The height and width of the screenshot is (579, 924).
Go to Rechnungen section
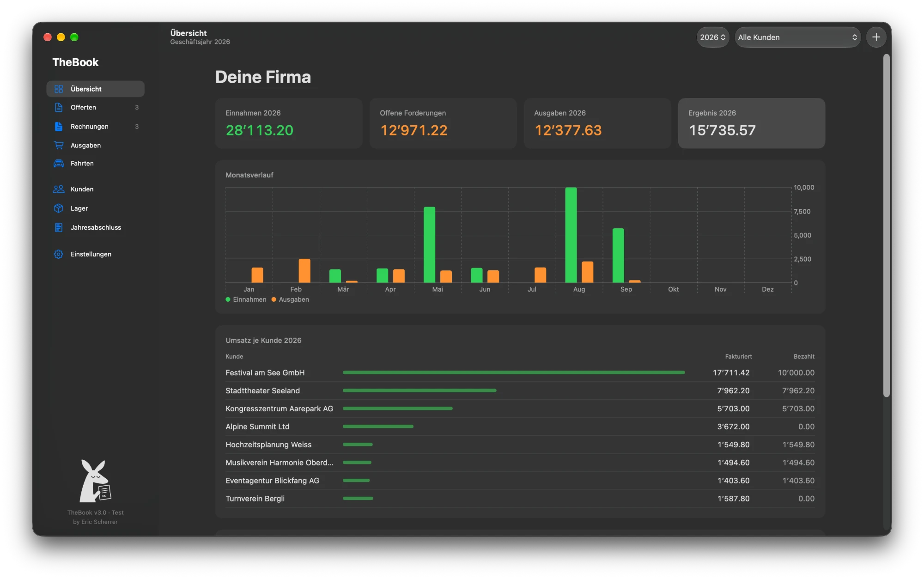pyautogui.click(x=96, y=126)
